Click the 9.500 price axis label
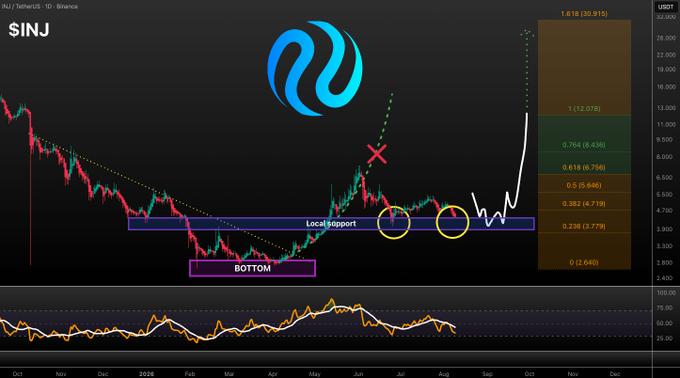Viewport: 680px width, 378px height. tap(666, 140)
